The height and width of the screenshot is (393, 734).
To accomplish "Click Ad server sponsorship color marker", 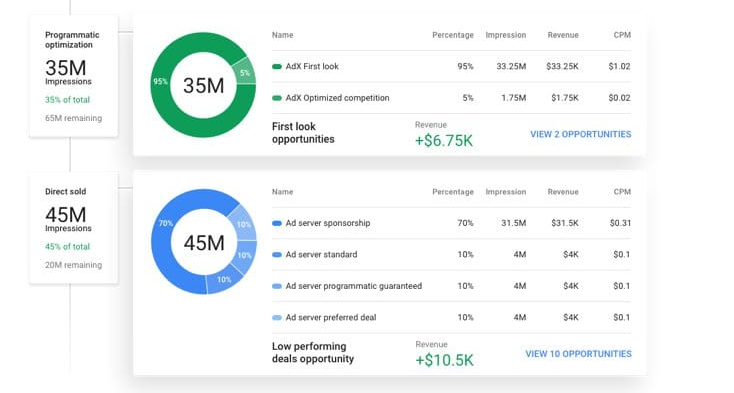I will click(x=277, y=223).
